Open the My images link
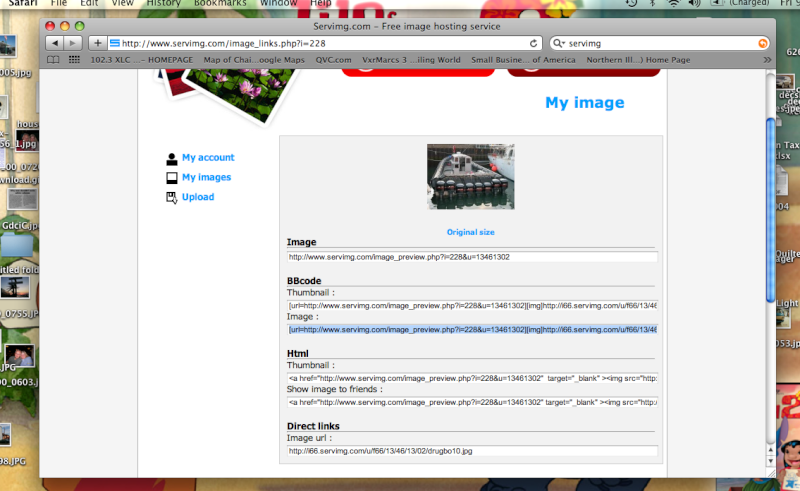 tap(207, 177)
